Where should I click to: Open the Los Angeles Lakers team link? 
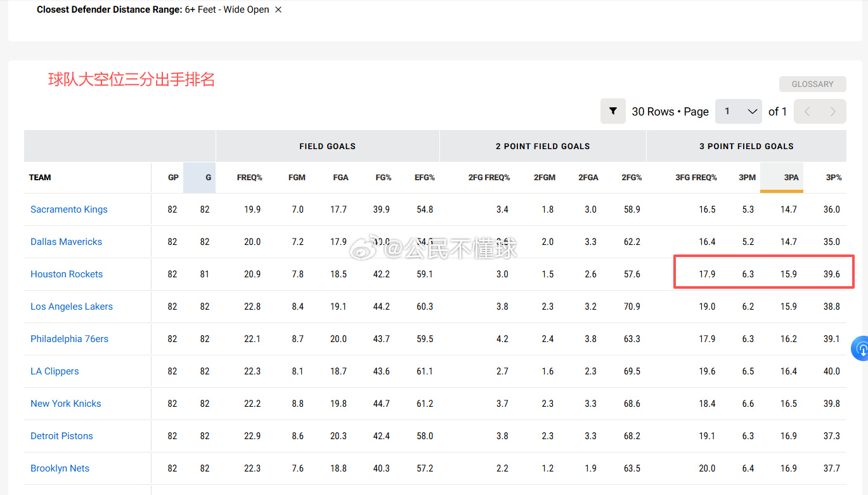72,307
